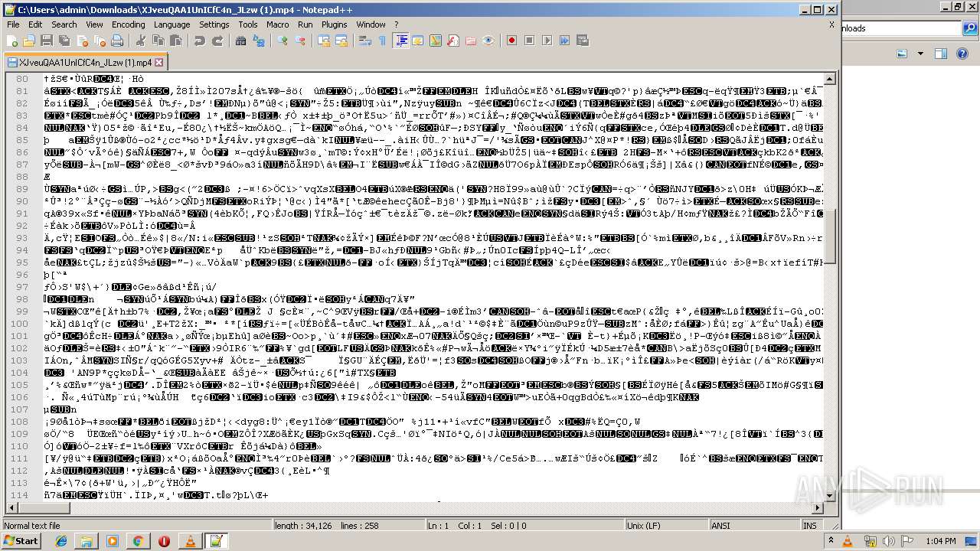Open Explorer change view dropdown arrow
This screenshot has height=551, width=980.
coord(920,54)
